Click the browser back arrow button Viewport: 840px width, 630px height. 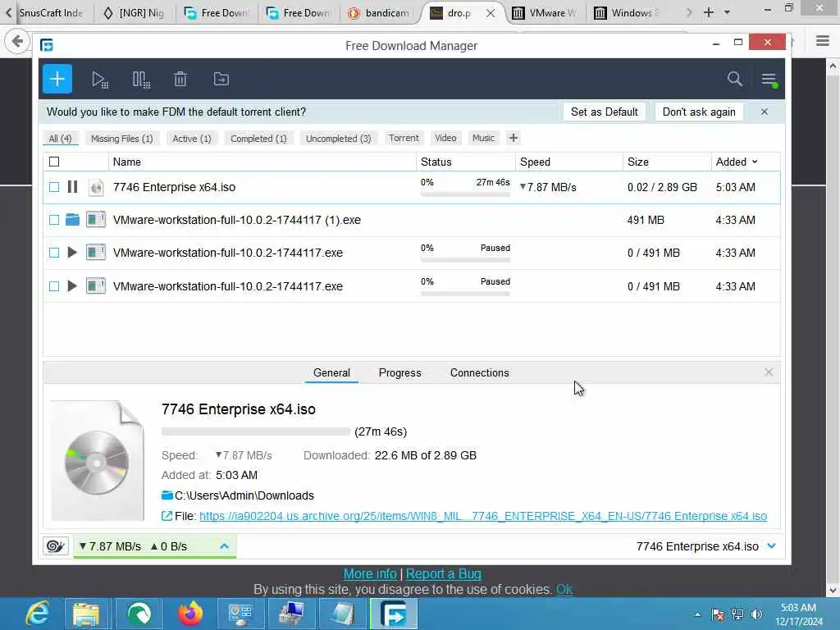[17, 41]
